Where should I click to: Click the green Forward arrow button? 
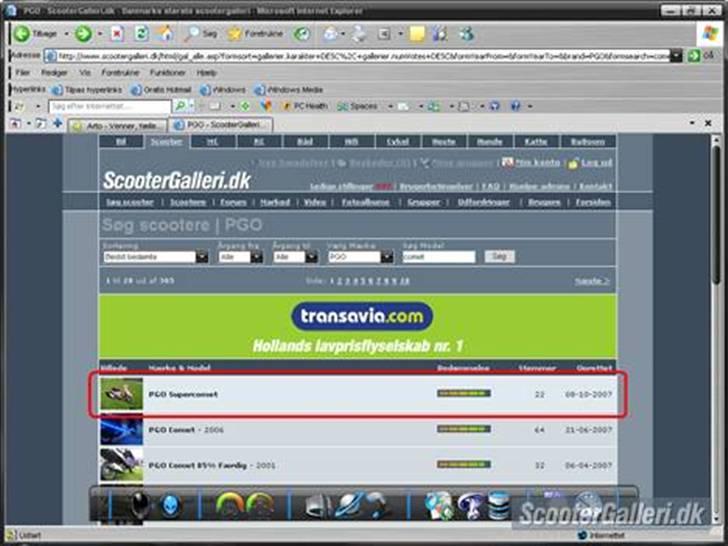[x=83, y=34]
